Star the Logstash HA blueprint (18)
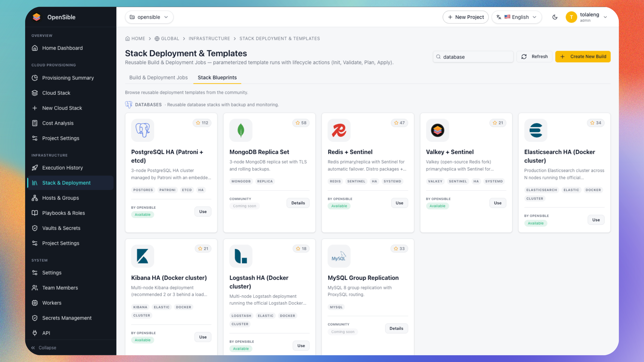 [301, 249]
